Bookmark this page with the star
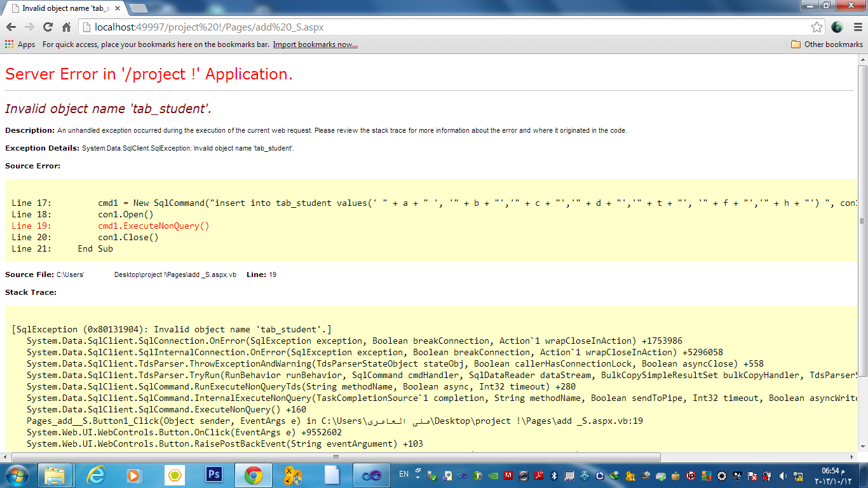Screen dimensions: 868x488 point(817,27)
